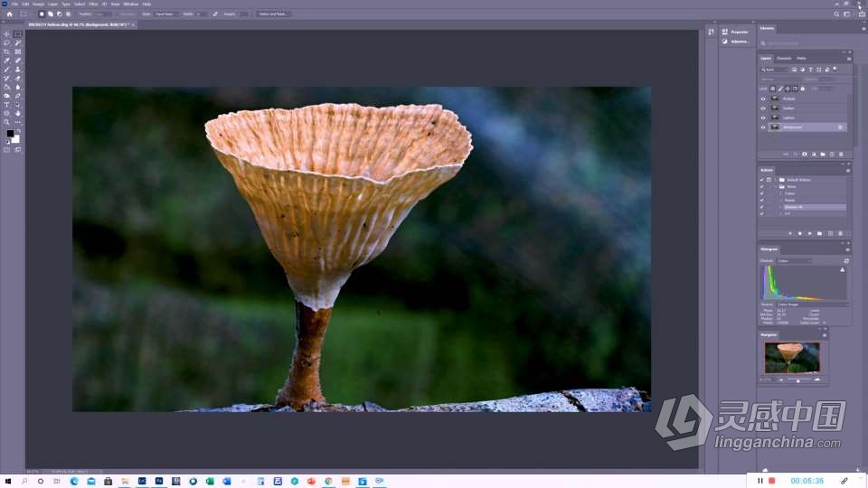The image size is (868, 488).
Task: Hide the second layer with eye icon
Action: click(763, 108)
